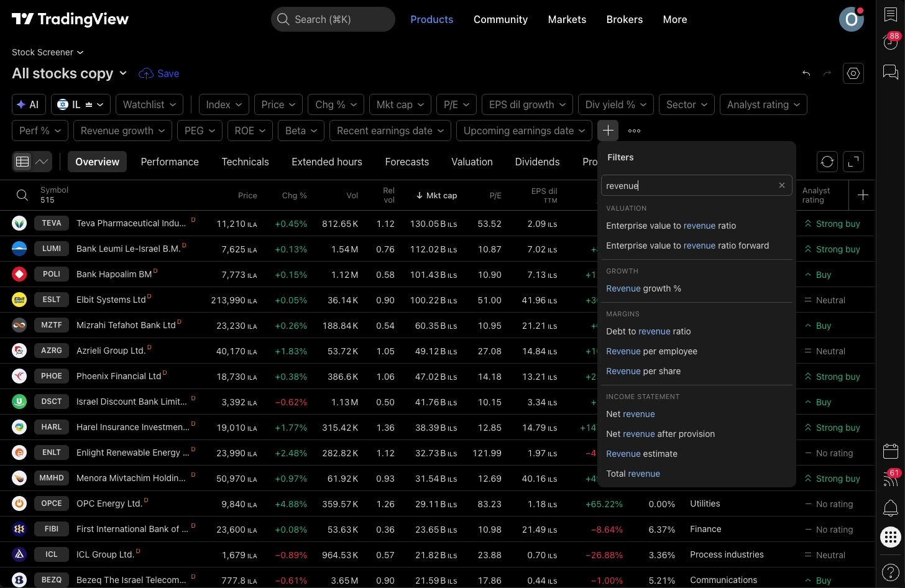Click the redo arrow icon
Image resolution: width=905 pixels, height=588 pixels.
827,73
